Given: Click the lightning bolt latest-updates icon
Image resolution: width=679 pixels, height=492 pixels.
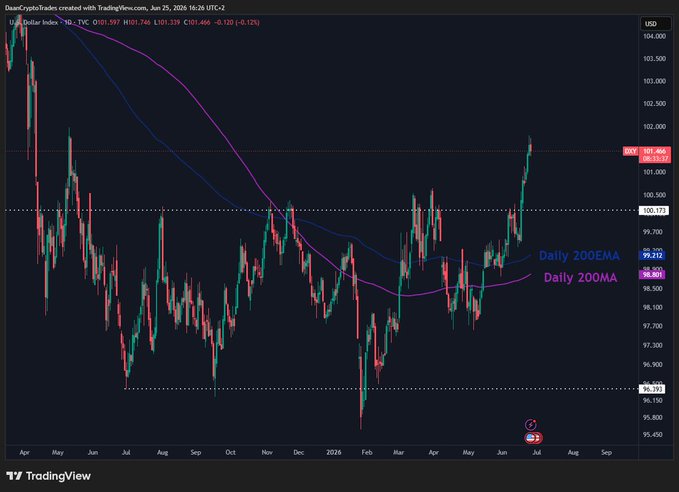Looking at the screenshot, I should [x=530, y=424].
